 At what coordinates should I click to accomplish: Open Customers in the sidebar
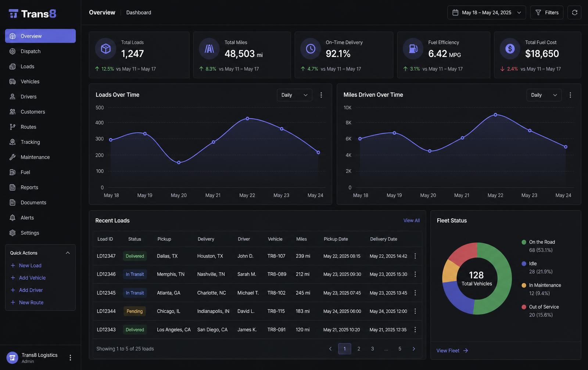point(40,112)
